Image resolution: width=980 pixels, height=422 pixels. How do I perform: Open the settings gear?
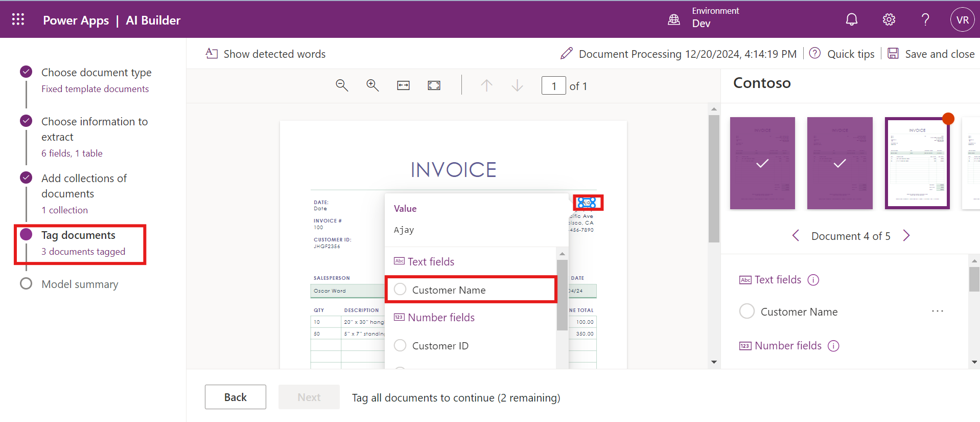[889, 20]
